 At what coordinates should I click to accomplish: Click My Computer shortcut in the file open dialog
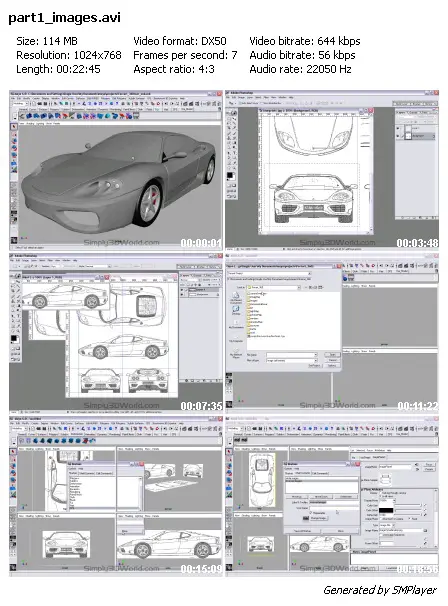point(236,339)
